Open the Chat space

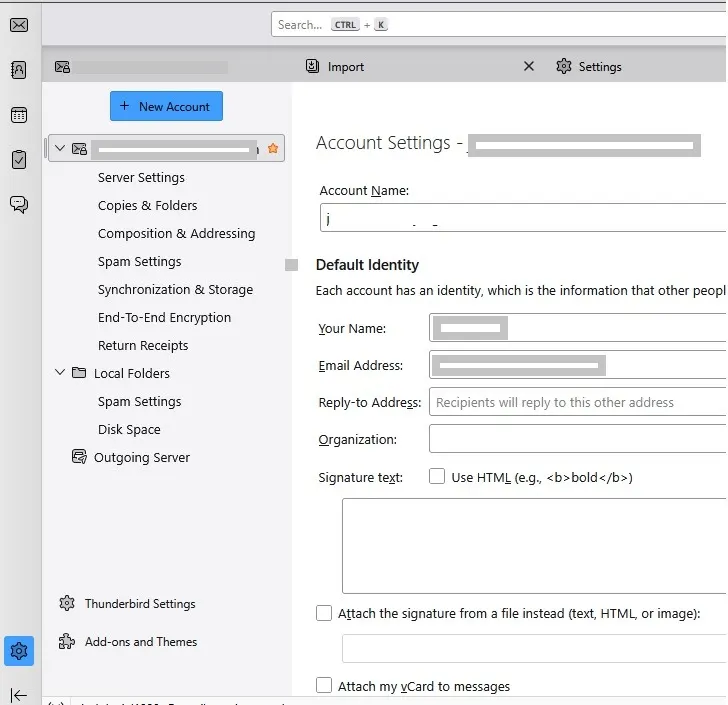[x=19, y=204]
